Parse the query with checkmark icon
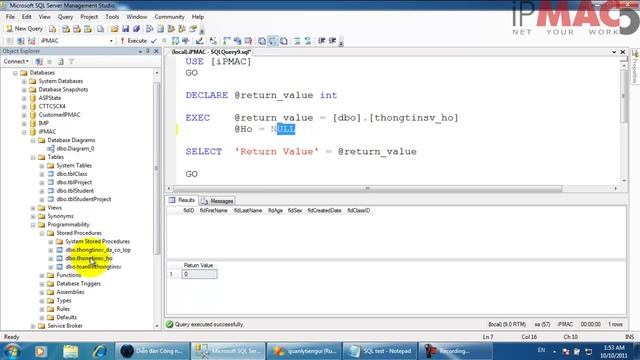This screenshot has width=640, height=360. [x=154, y=41]
